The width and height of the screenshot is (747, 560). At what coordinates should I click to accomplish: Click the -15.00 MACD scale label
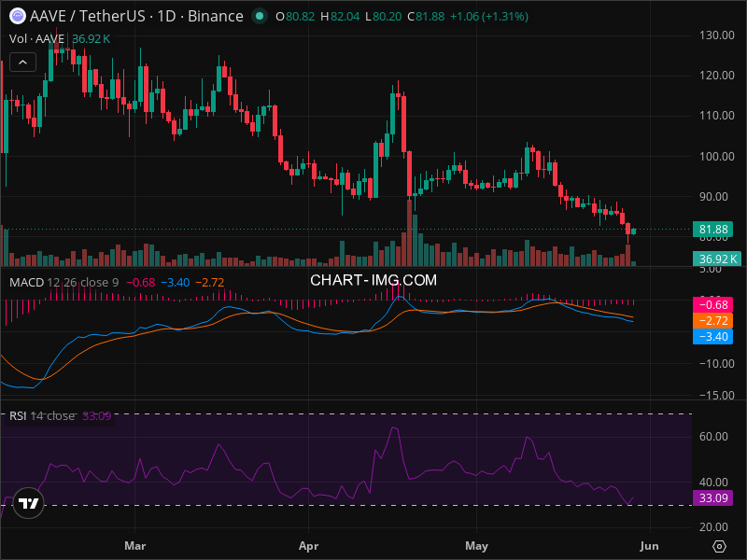coord(716,395)
